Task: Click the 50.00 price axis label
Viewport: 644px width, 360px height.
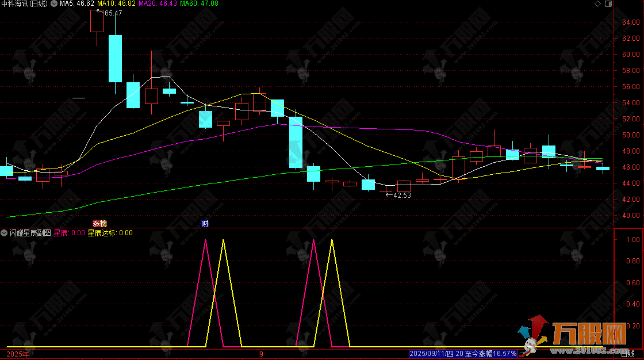Action: pyautogui.click(x=631, y=135)
